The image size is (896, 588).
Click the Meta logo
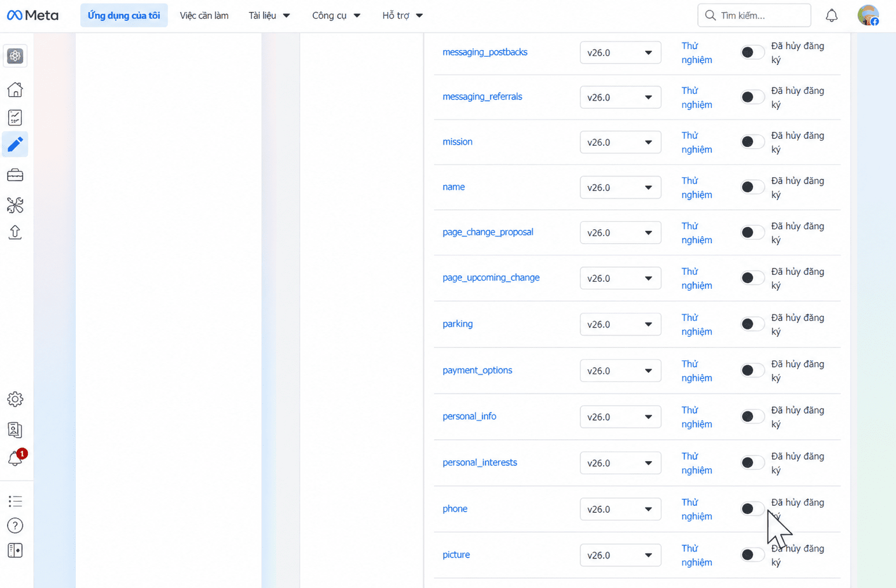pos(32,16)
